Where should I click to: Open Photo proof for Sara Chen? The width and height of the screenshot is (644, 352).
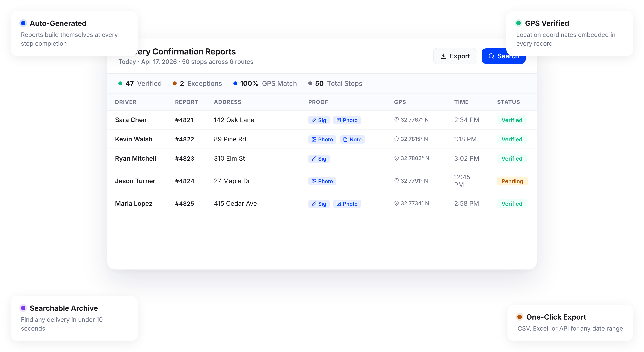point(347,120)
